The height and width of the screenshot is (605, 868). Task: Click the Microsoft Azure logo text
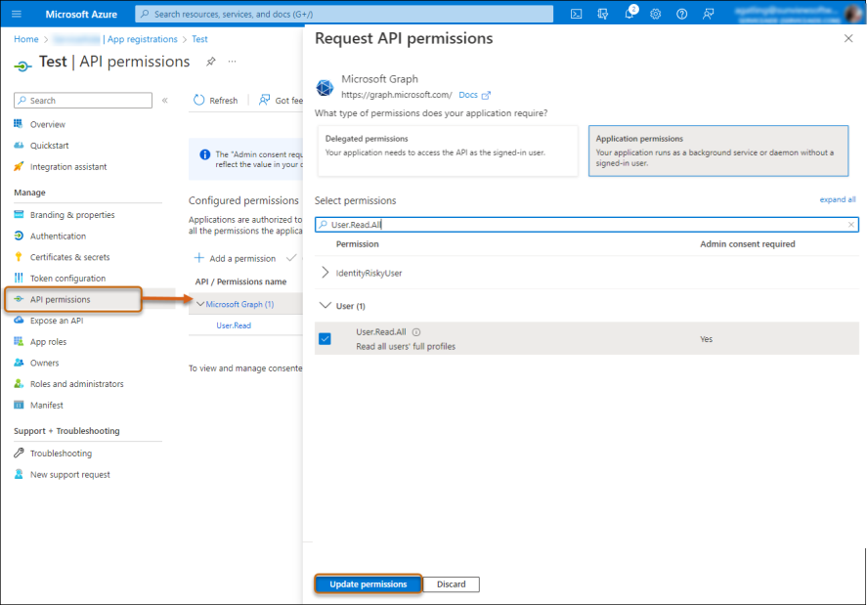(x=81, y=14)
